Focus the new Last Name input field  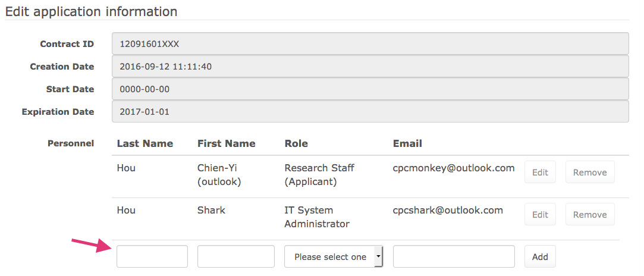pos(152,257)
